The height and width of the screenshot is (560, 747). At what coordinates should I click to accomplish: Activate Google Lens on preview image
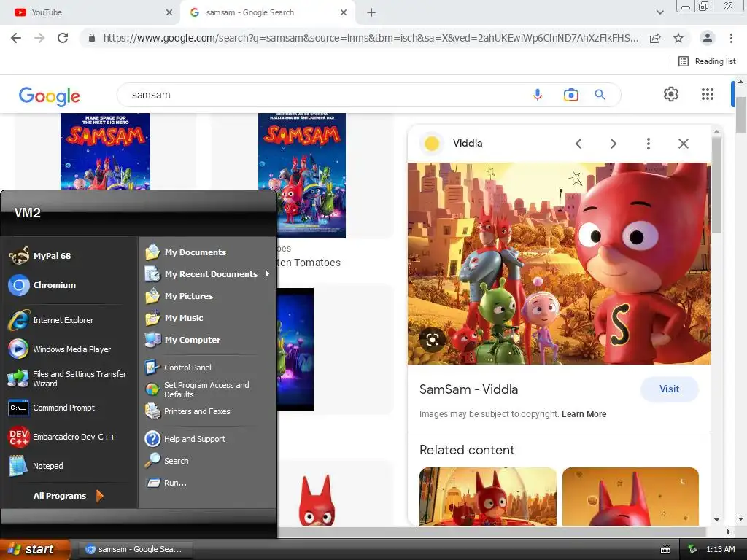tap(432, 340)
